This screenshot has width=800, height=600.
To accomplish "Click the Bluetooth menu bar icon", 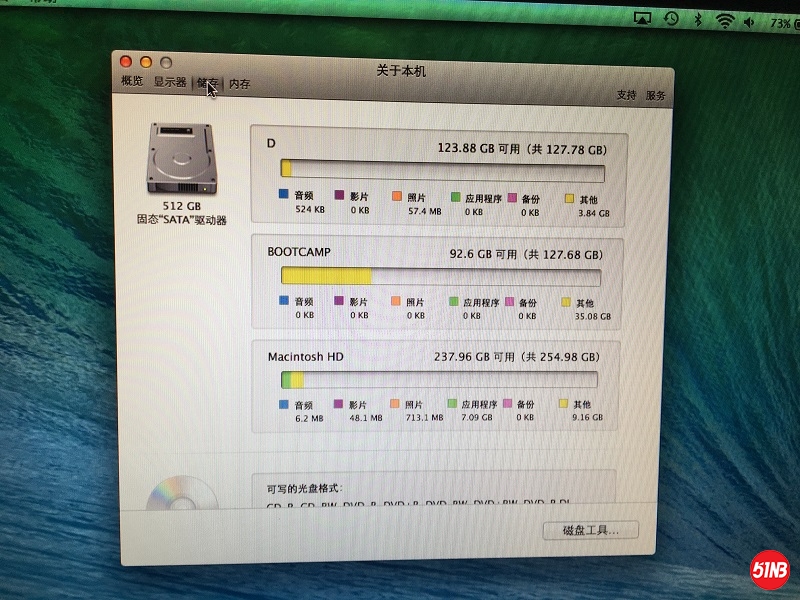I will [698, 19].
